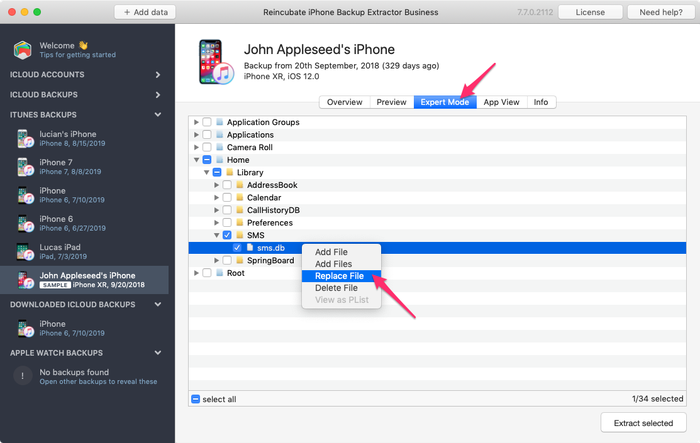Check the AddressBook checkbox
The image size is (700, 443).
pyautogui.click(x=227, y=184)
